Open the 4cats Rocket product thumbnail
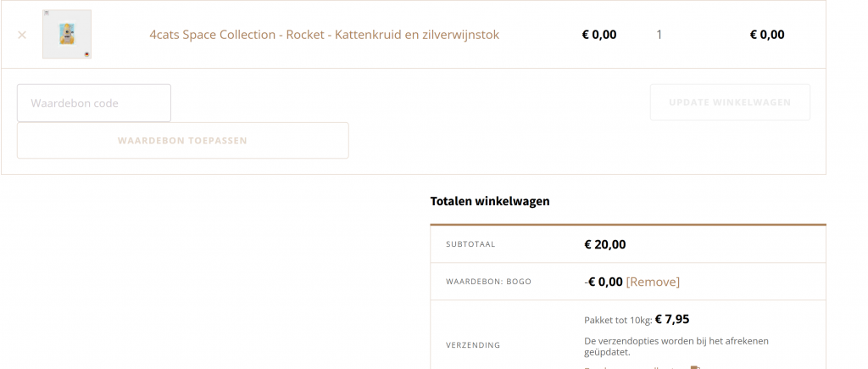This screenshot has height=369, width=868. tap(67, 34)
